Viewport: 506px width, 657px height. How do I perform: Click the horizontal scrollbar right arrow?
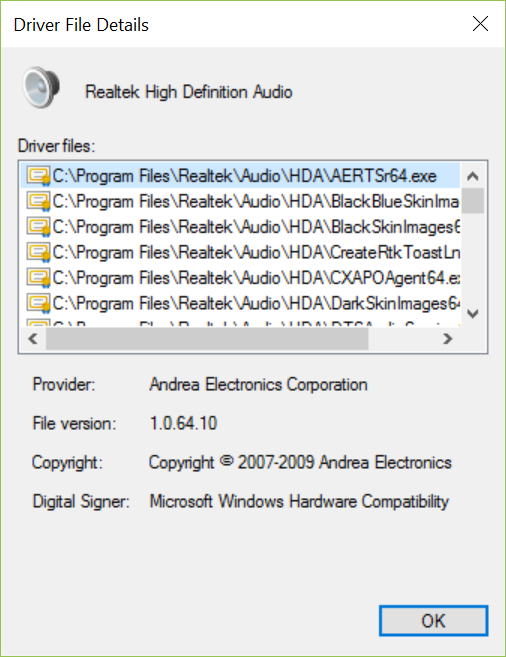click(x=448, y=338)
